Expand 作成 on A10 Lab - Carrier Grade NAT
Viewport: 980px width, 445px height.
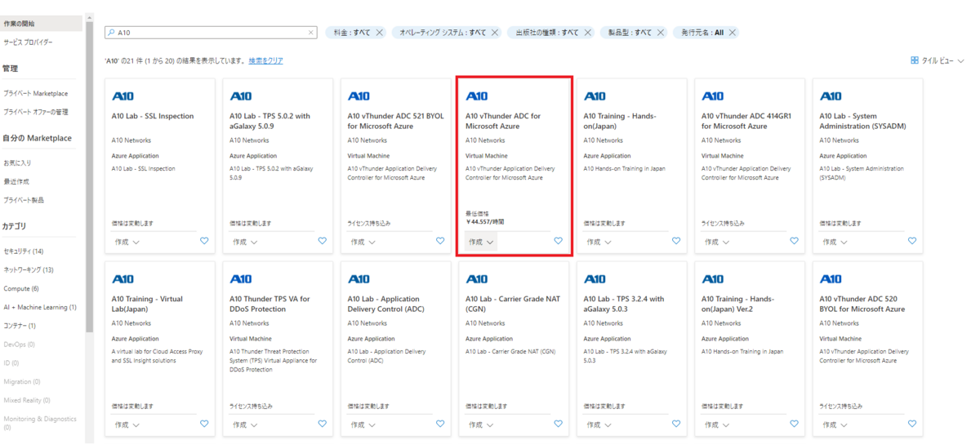[x=481, y=425]
